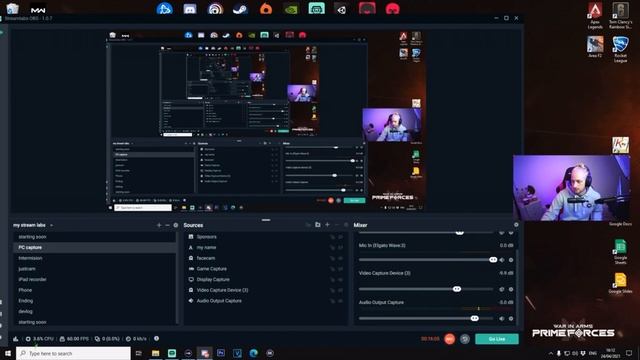Click in the Windows search box
Screen dimensions: 640x360
click(x=73, y=353)
